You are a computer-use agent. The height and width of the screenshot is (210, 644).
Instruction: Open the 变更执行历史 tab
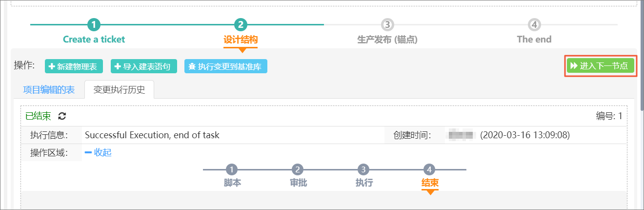[119, 90]
